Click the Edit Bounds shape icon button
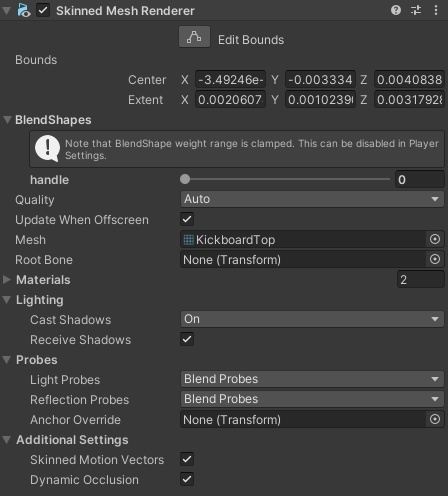The width and height of the screenshot is (448, 496). click(194, 37)
